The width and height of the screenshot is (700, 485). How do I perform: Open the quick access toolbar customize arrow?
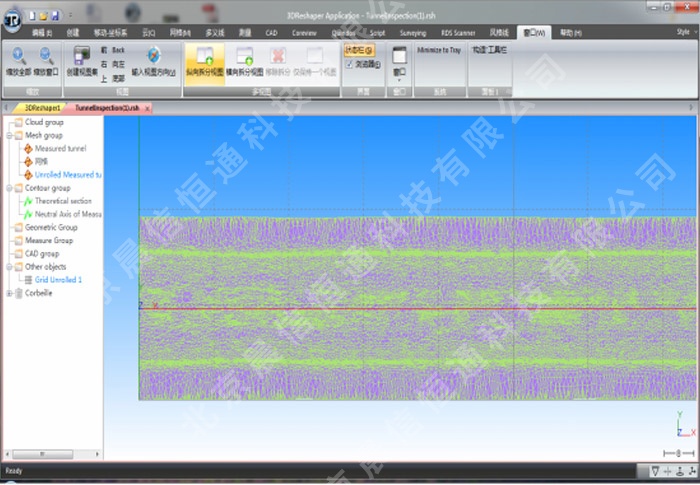(70, 16)
